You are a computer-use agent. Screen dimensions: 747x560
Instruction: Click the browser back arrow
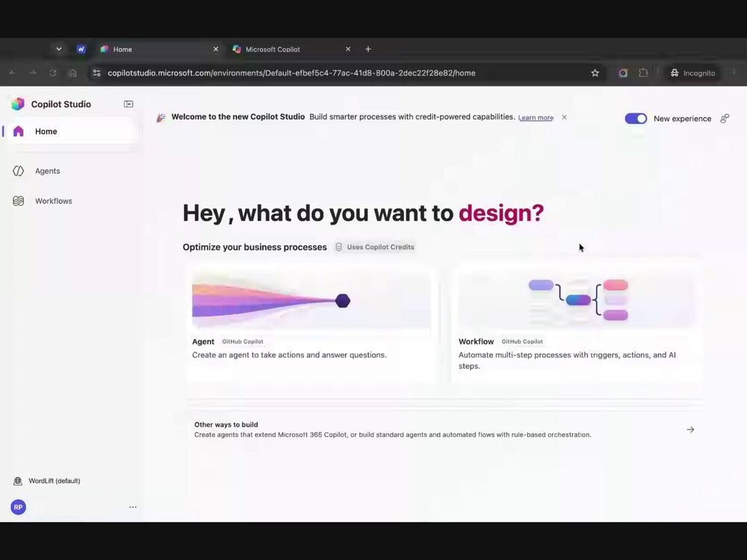(13, 73)
